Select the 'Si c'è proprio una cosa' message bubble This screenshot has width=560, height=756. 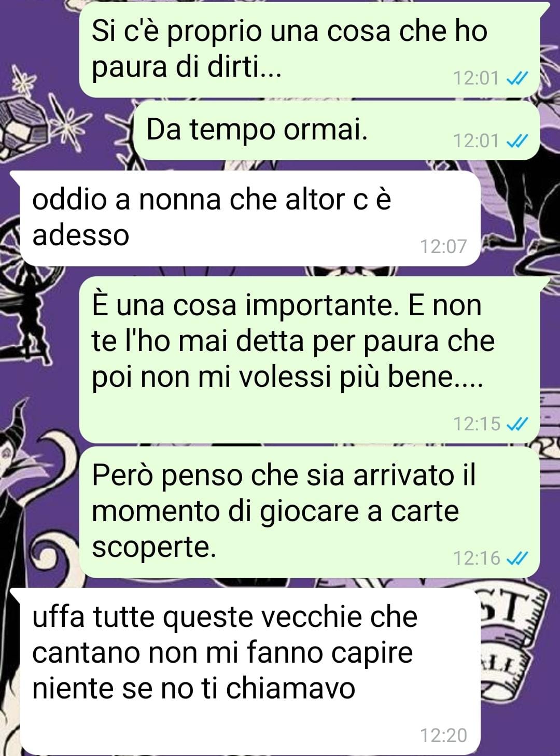[x=310, y=49]
